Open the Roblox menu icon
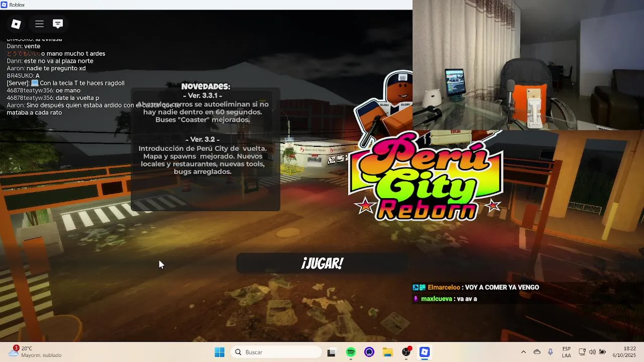The image size is (644, 362). click(16, 24)
